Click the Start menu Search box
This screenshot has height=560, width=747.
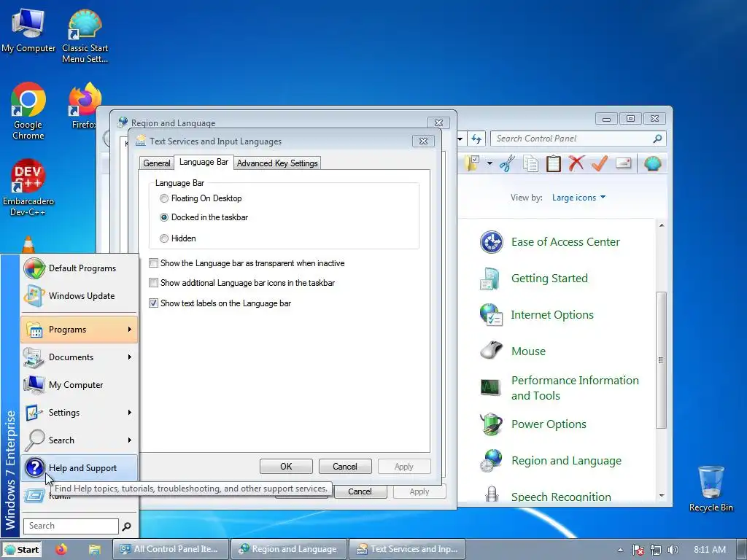71,526
